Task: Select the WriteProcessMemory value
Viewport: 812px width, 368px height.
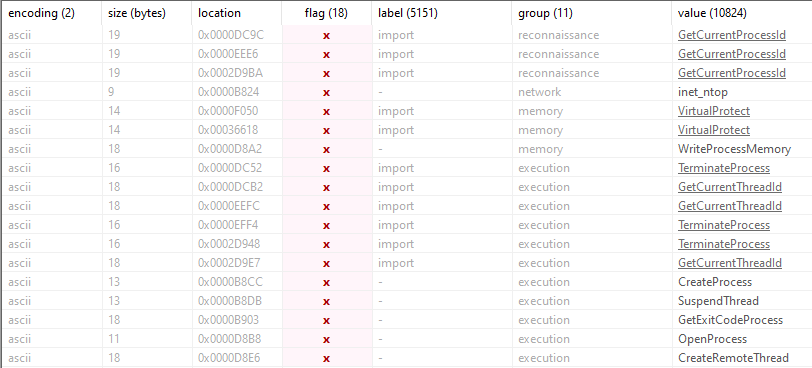Action: [x=734, y=149]
